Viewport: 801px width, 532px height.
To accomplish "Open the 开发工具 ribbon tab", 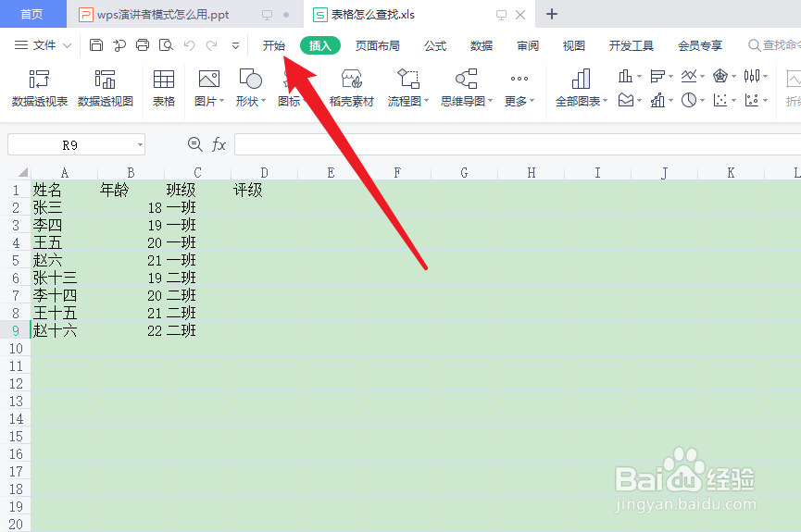I will pos(632,45).
